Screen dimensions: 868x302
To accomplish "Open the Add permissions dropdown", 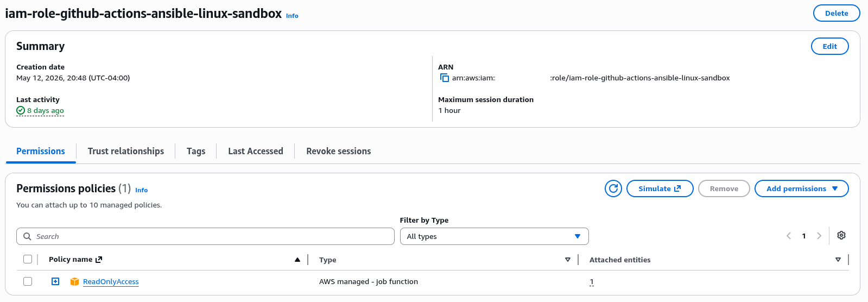I will pyautogui.click(x=801, y=188).
